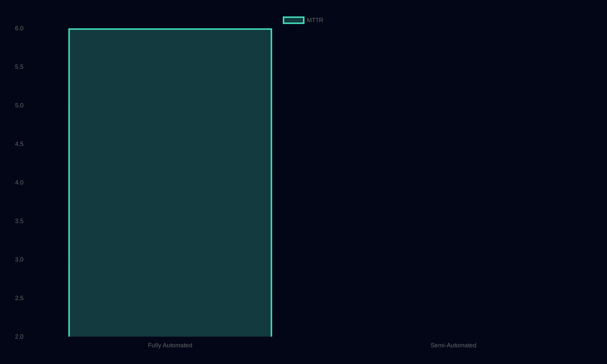Click the Fully Automated axis label
This screenshot has height=364, width=607.
pos(170,345)
